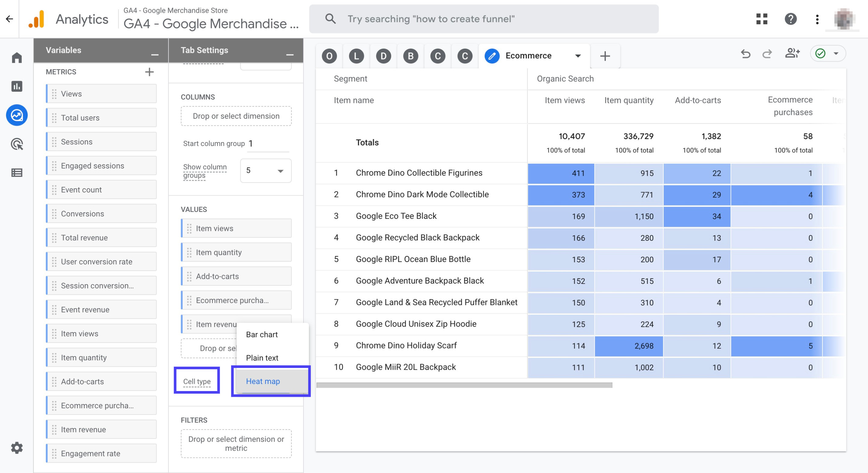
Task: Click the Item name column header
Action: pos(354,100)
